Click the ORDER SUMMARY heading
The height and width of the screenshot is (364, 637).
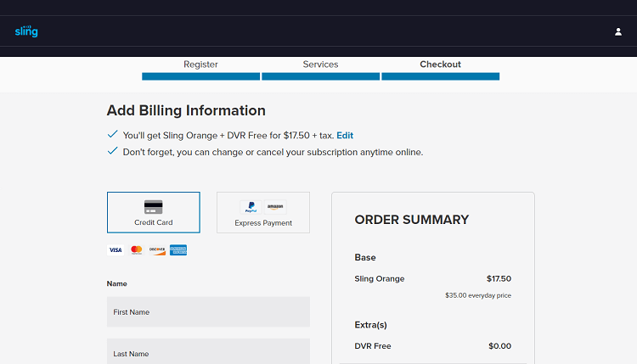[x=412, y=220]
